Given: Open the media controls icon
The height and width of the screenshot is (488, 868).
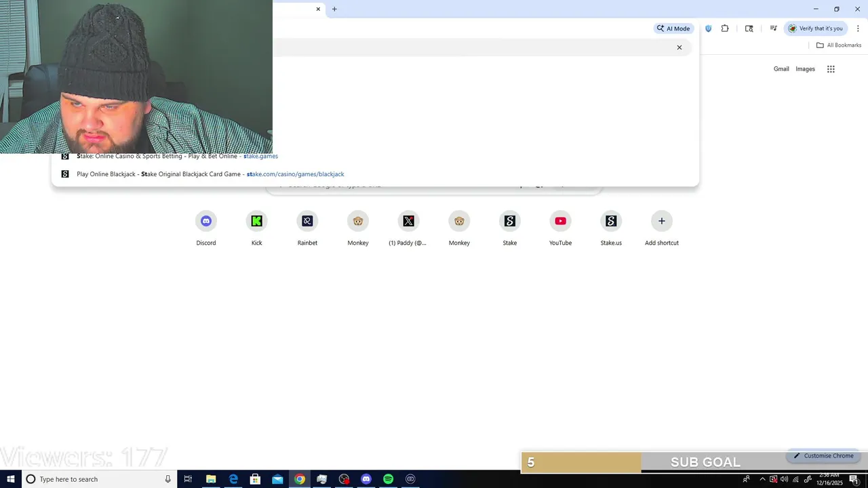Looking at the screenshot, I should coord(773,28).
